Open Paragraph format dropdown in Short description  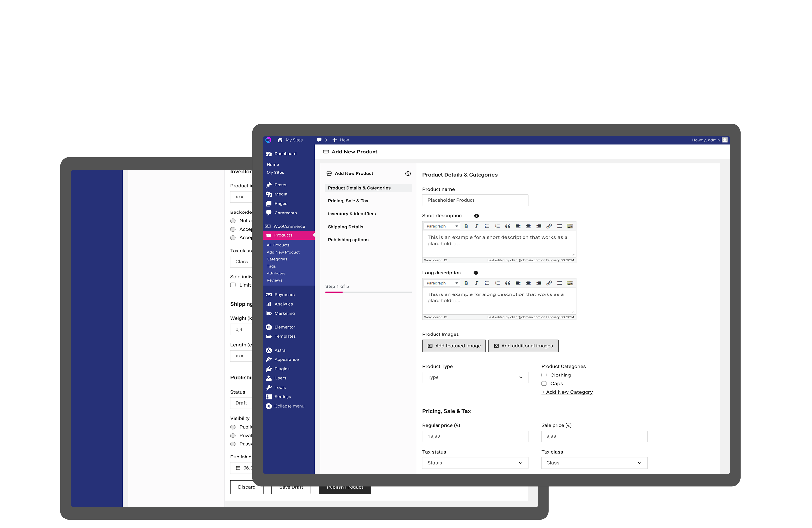pos(442,226)
